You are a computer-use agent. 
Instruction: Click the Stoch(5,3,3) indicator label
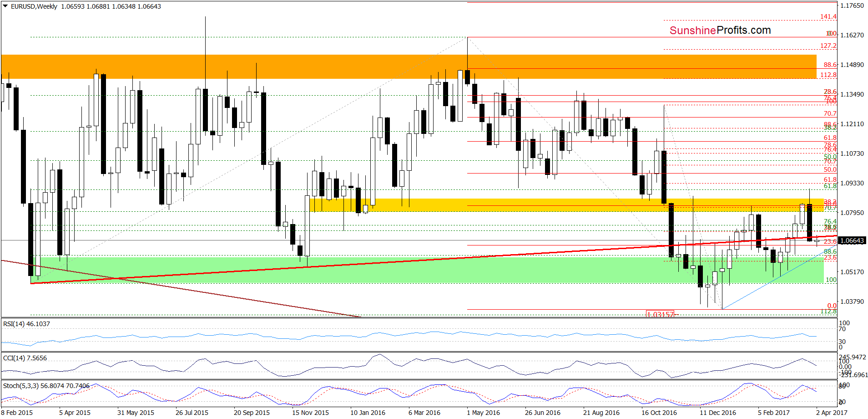tap(46, 386)
